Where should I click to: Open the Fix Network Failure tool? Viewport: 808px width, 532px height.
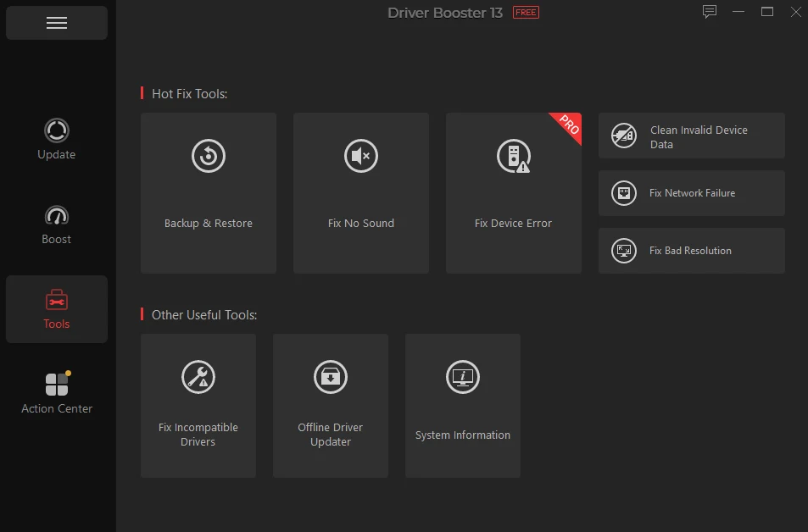(x=691, y=193)
